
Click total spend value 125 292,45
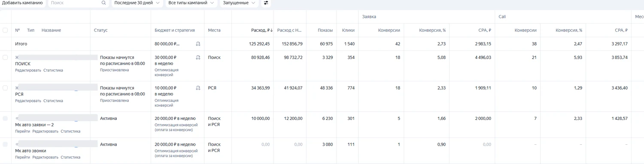point(259,44)
